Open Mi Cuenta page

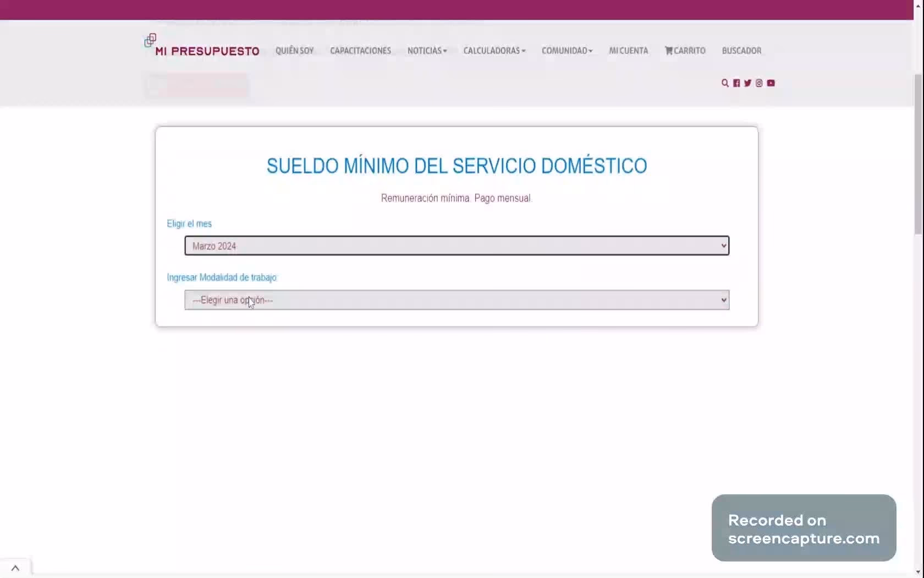click(x=629, y=51)
